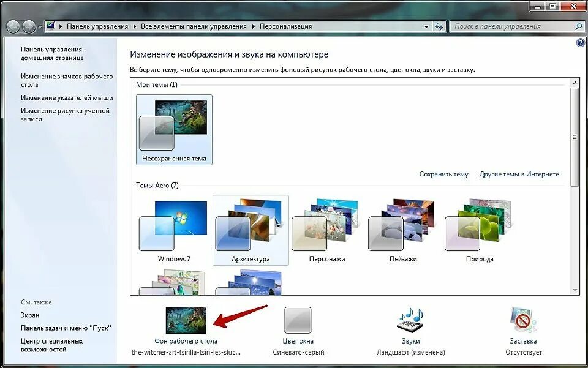Click the Темы Aero (7) group header
588x368 pixels.
tap(157, 186)
